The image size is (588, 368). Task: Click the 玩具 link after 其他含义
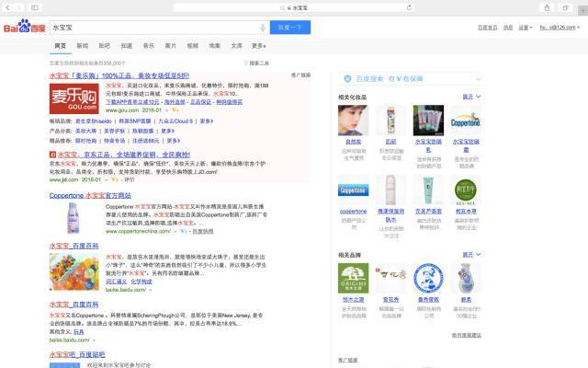79,332
